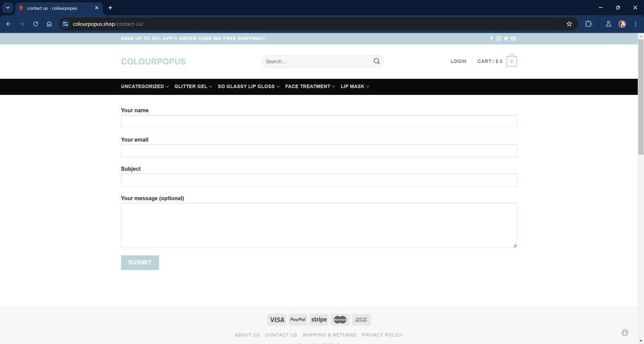Click the email envelope icon in the top bar
644x344 pixels.
(x=514, y=39)
